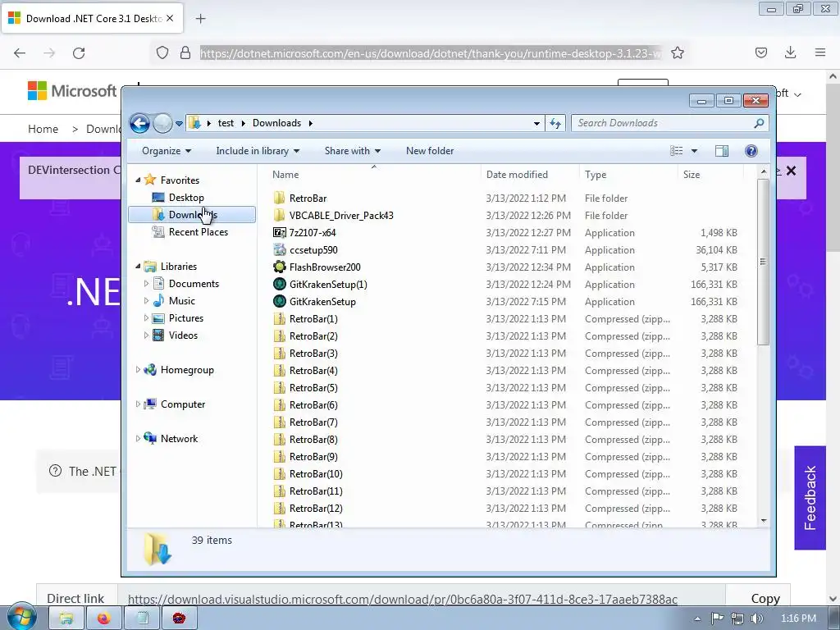Open recent pages dropdown beside Explorer forward button
Viewport: 840px width, 630px height.
[179, 124]
